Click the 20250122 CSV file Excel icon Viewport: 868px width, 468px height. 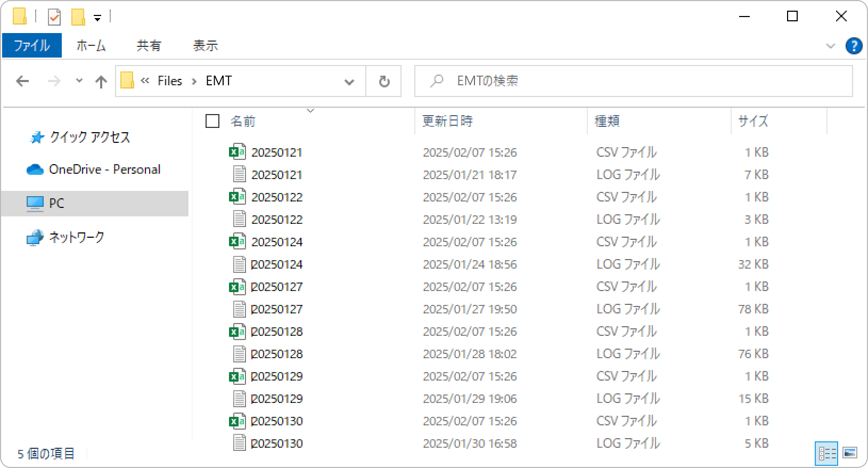coord(238,197)
